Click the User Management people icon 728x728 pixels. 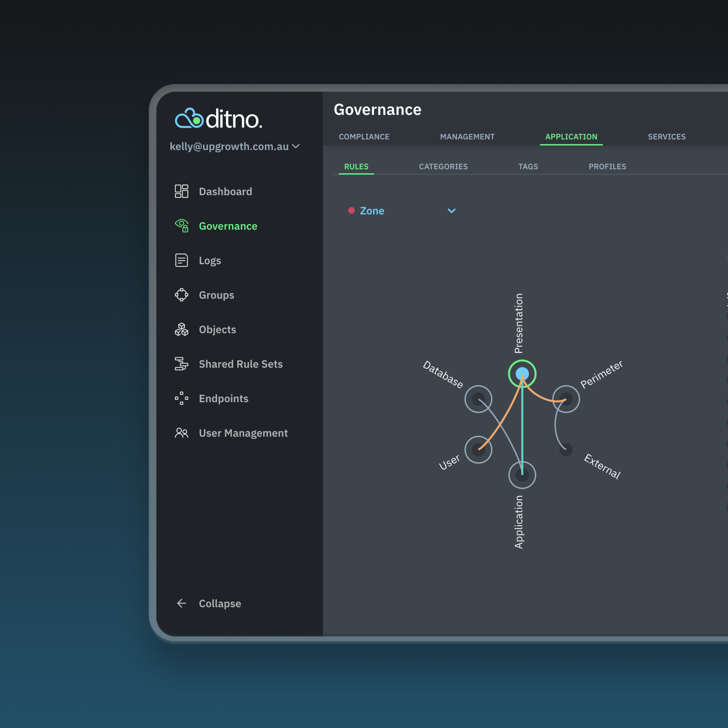182,433
